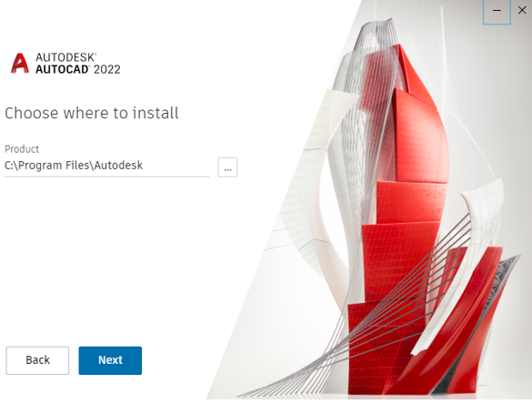Screen dimensions: 532x404
Task: Open the folder browse '...' button
Action: (227, 167)
